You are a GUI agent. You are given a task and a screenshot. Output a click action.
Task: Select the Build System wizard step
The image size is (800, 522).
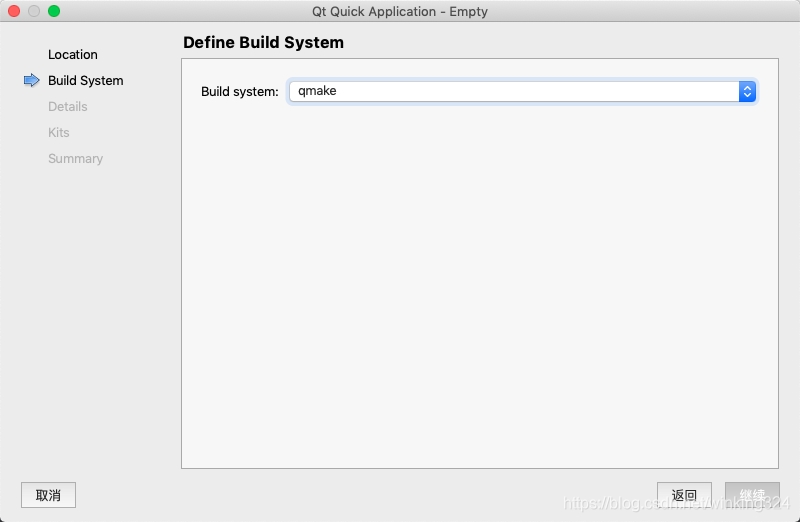(86, 81)
